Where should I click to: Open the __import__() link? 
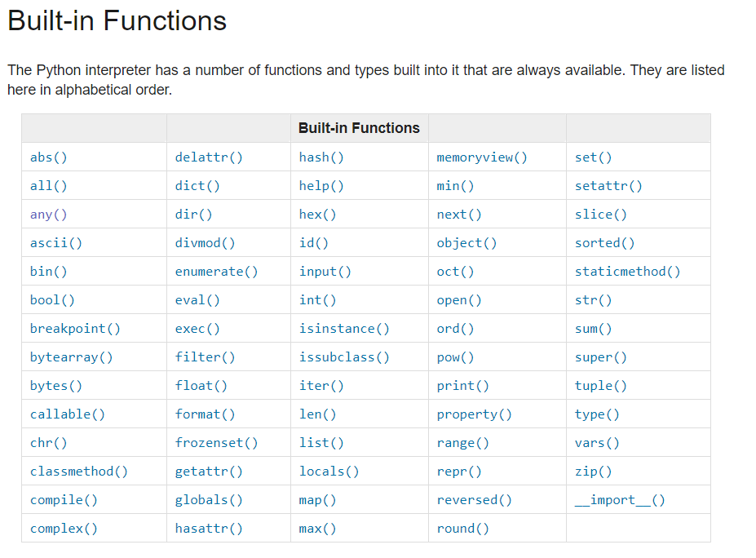[x=620, y=500]
